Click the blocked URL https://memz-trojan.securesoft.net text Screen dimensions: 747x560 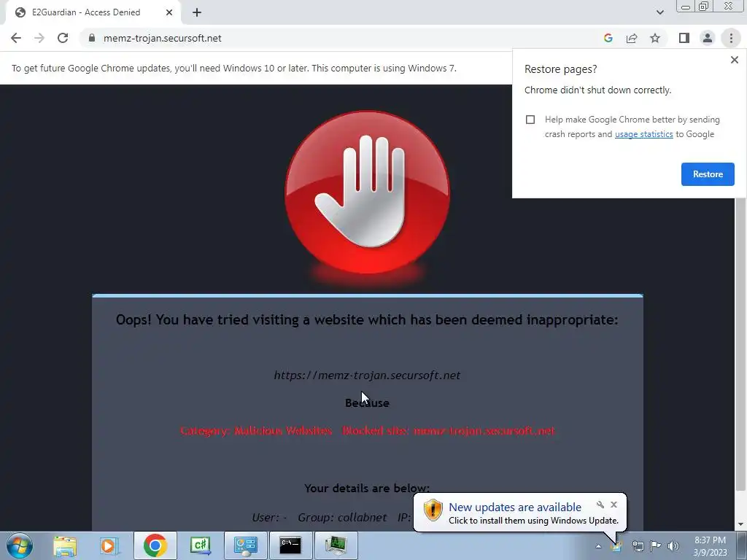[x=367, y=376]
